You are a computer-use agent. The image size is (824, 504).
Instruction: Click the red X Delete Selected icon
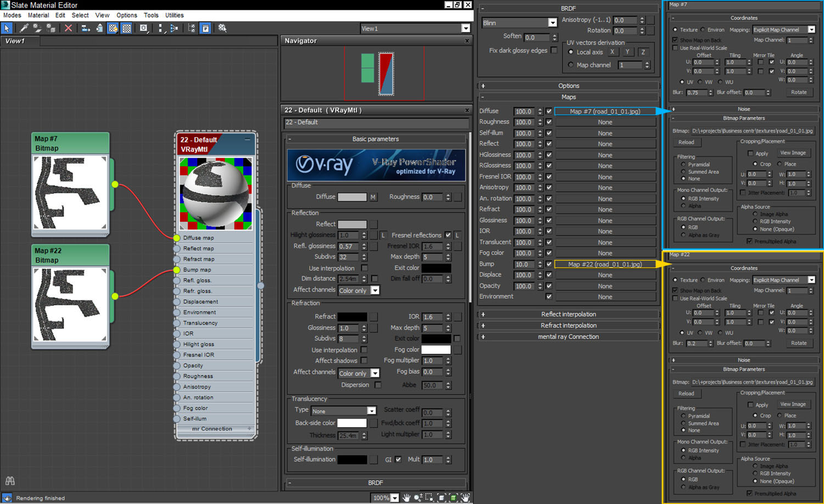tap(68, 28)
